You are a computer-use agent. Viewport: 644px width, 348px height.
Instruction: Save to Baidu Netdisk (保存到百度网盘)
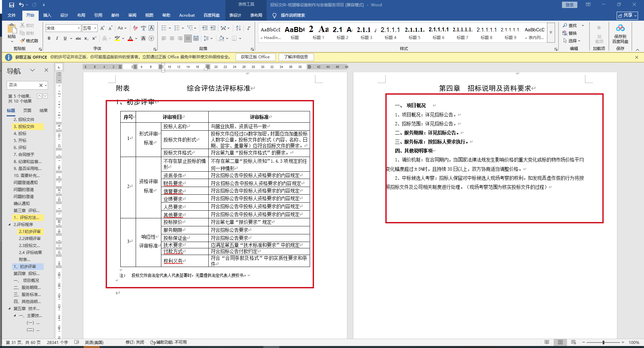620,34
